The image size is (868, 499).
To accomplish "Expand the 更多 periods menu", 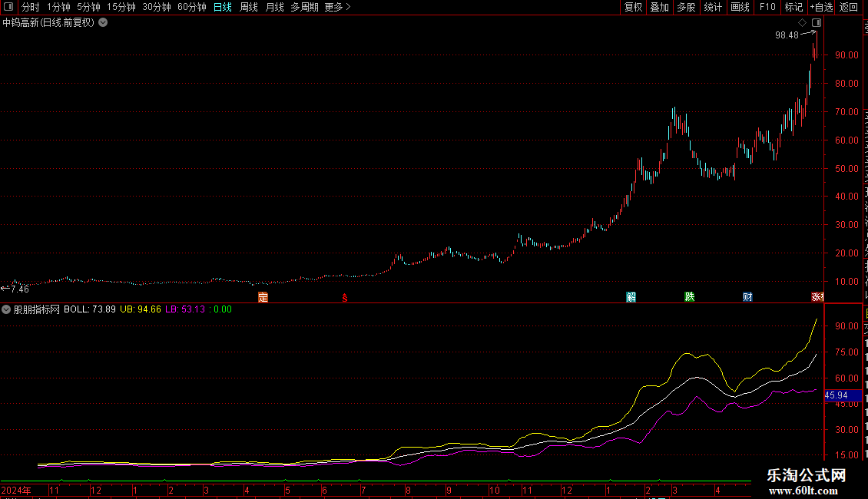I will tap(338, 7).
